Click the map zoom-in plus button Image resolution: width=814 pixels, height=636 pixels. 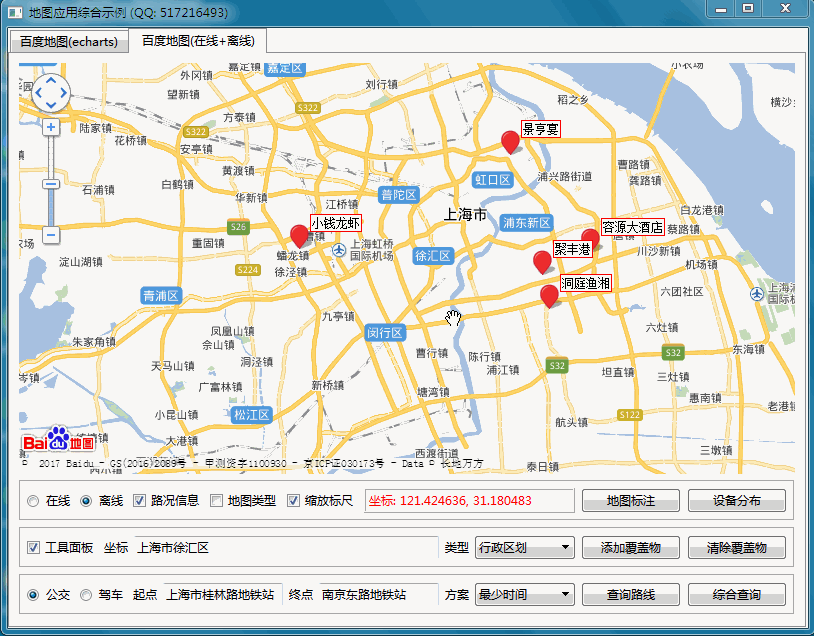[x=51, y=127]
